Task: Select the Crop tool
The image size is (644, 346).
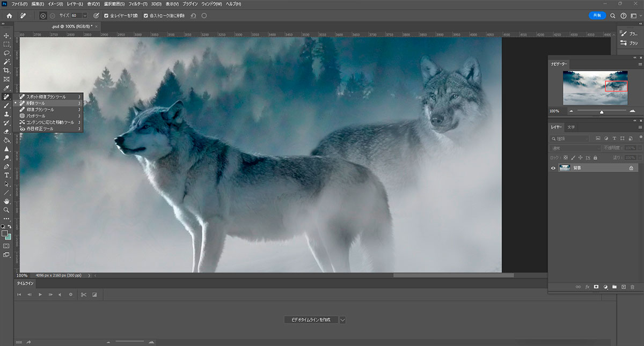Action: tap(6, 70)
